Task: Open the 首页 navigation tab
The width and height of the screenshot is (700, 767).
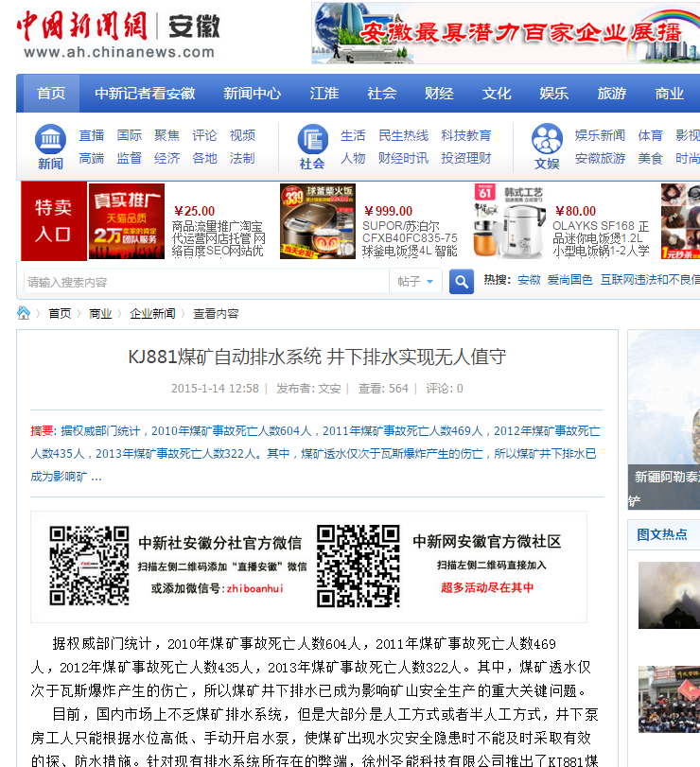Action: [x=51, y=94]
